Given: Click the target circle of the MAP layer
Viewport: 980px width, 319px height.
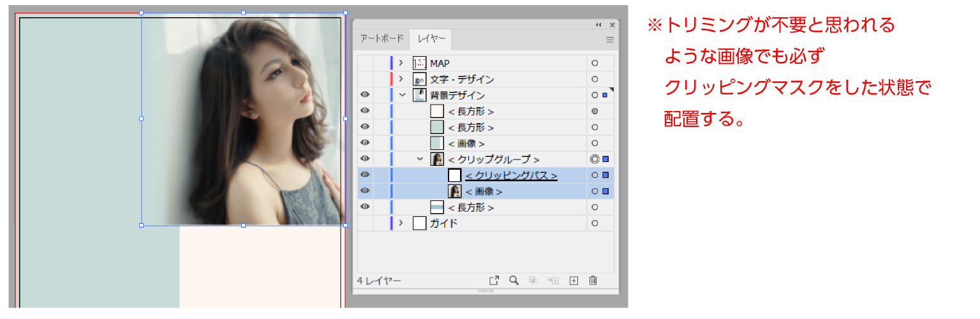Looking at the screenshot, I should [x=595, y=63].
